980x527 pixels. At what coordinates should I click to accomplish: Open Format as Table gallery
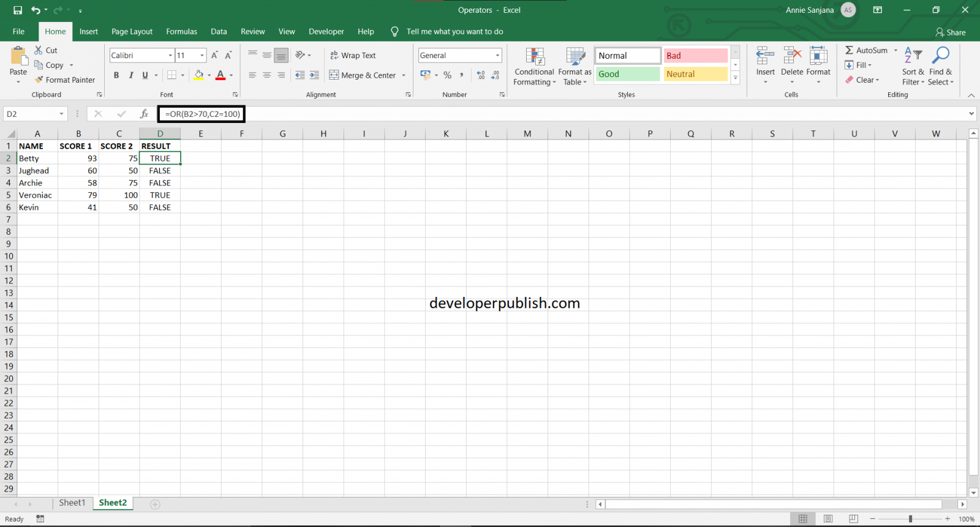click(575, 67)
